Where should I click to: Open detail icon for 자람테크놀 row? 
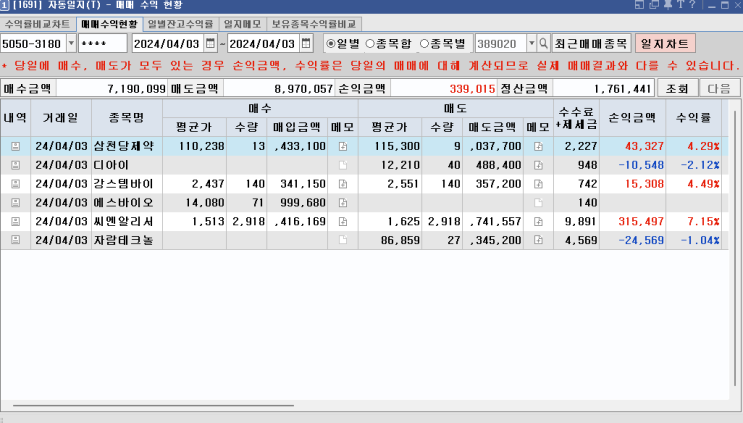pos(16,240)
